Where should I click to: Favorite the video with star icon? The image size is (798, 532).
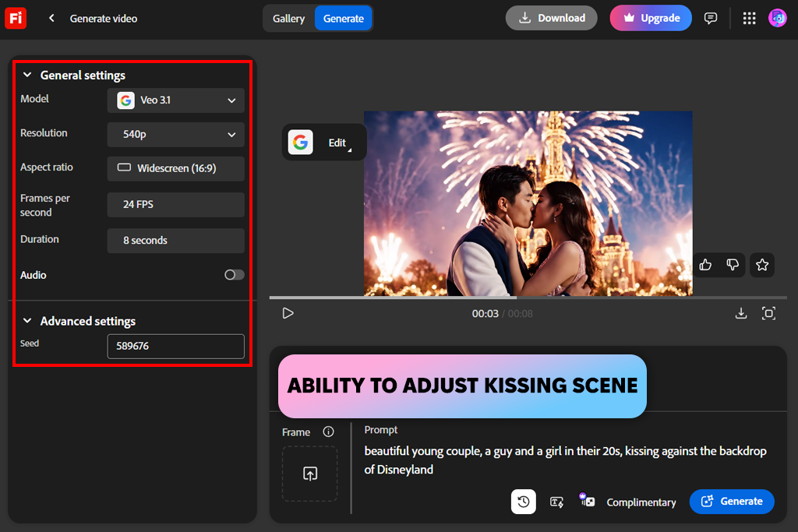tap(762, 265)
